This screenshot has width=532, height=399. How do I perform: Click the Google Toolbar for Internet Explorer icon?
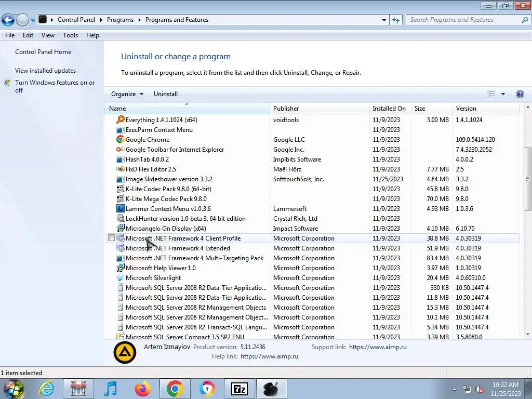point(120,149)
